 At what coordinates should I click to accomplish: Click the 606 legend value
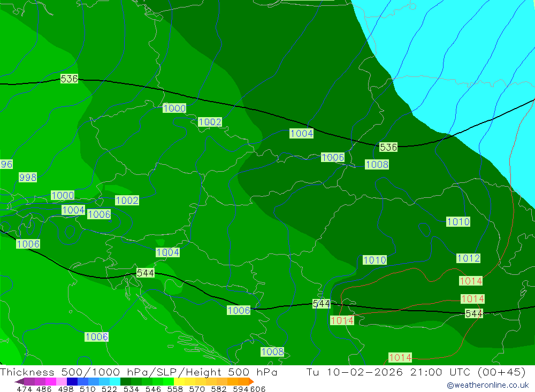coord(258,389)
